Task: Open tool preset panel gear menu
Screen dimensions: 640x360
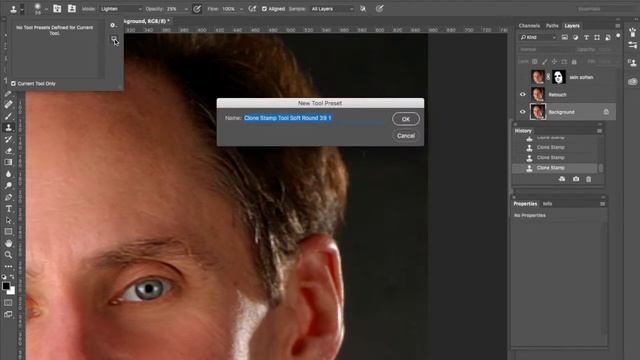Action: 113,25
